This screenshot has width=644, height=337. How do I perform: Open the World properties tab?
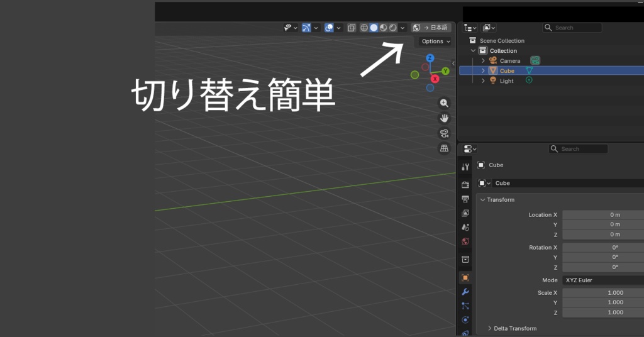click(465, 241)
